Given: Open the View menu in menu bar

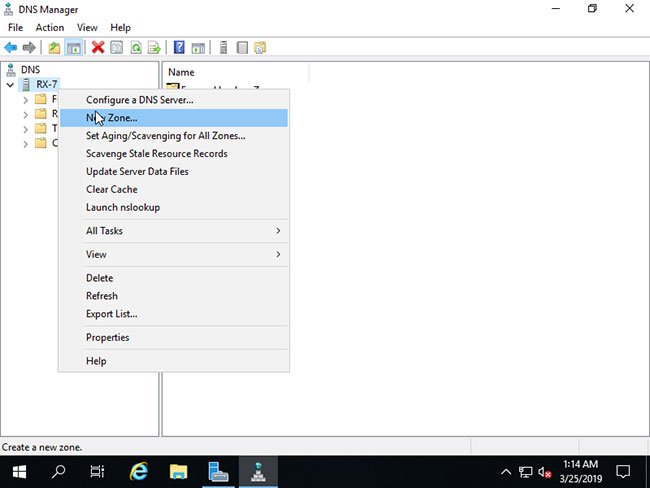Looking at the screenshot, I should pyautogui.click(x=87, y=28).
